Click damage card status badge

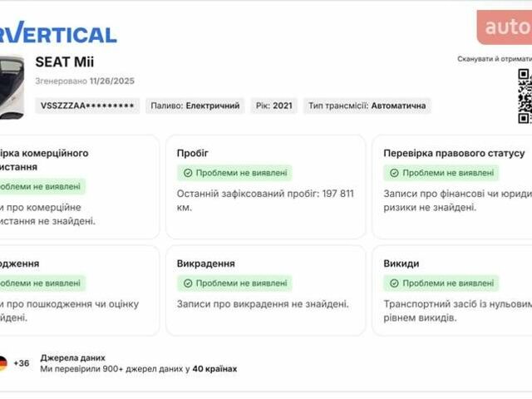click(x=42, y=283)
